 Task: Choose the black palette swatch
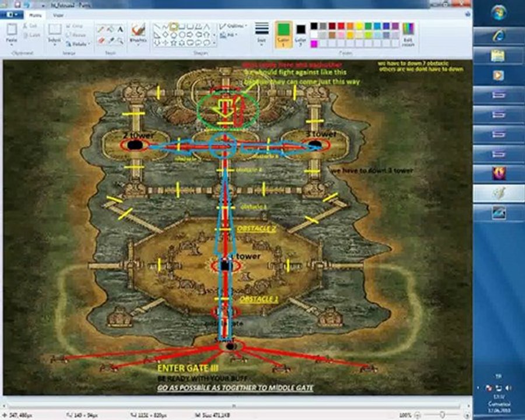(x=314, y=26)
